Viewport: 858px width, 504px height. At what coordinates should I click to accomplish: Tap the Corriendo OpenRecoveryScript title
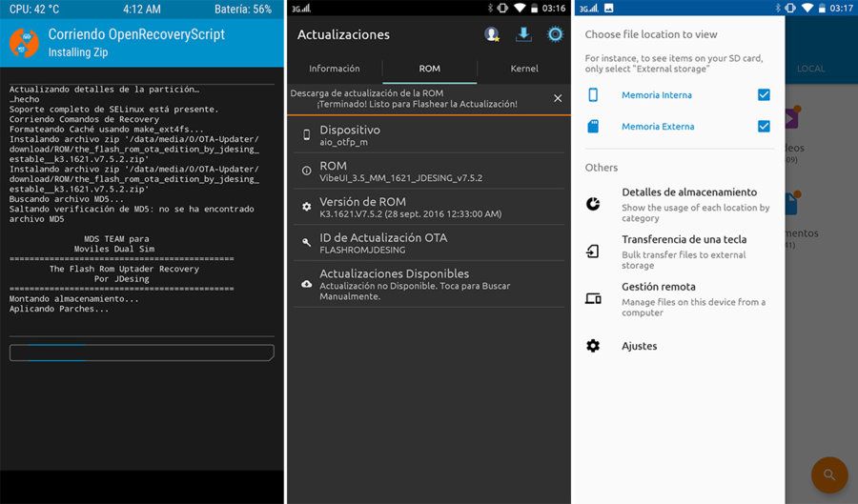pyautogui.click(x=136, y=34)
